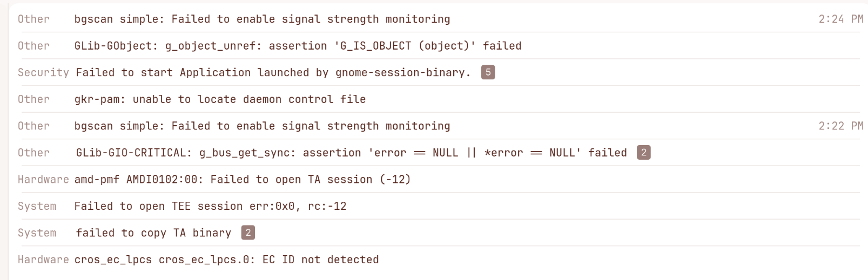Viewport: 868px width, 280px height.
Task: Click the Hardware label of the amd-pmf row
Action: tap(43, 179)
